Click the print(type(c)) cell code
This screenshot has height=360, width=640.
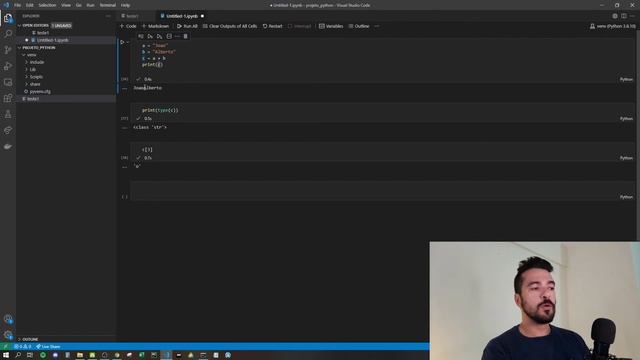pyautogui.click(x=160, y=110)
